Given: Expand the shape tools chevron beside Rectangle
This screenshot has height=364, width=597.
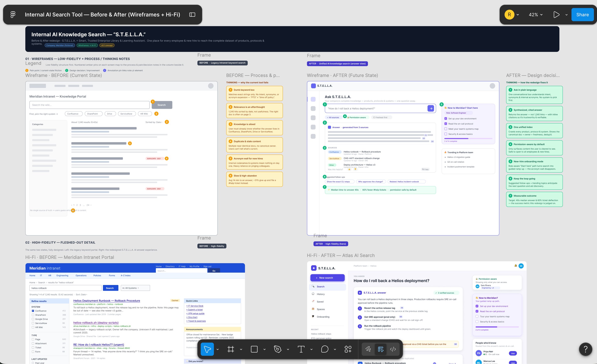Looking at the screenshot, I should click(264, 349).
